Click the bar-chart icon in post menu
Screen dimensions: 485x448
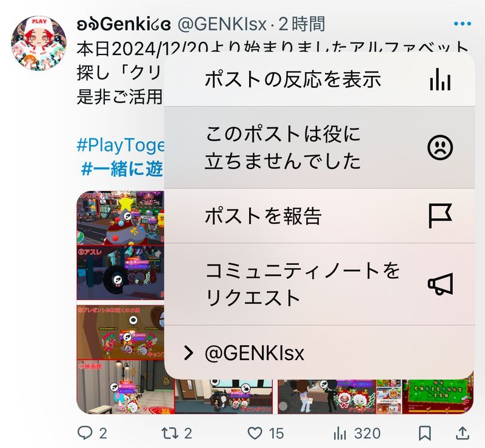440,79
